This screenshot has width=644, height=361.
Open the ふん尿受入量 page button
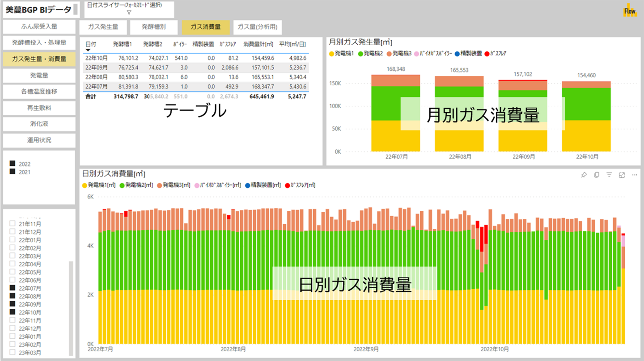click(x=39, y=27)
